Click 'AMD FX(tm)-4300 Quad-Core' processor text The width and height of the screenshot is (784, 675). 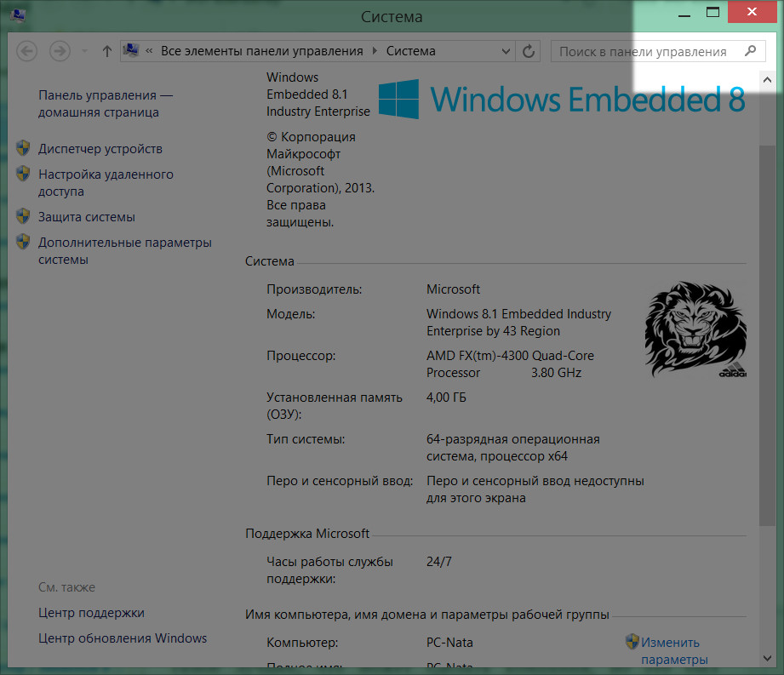(510, 356)
